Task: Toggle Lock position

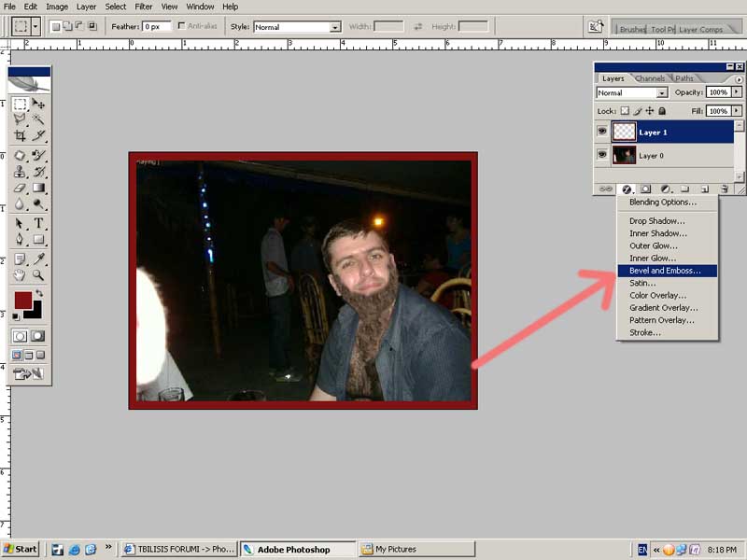Action: tap(649, 111)
